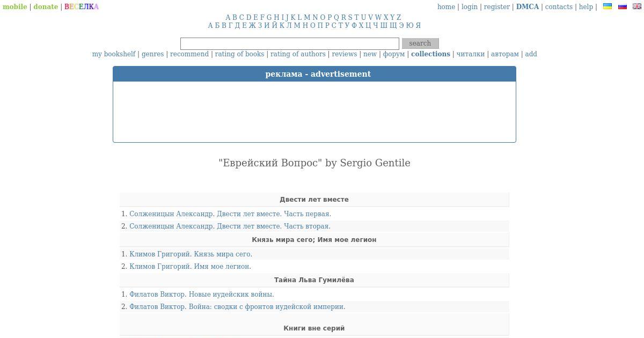The height and width of the screenshot is (338, 644).
Task: Open the форум link
Action: click(394, 54)
